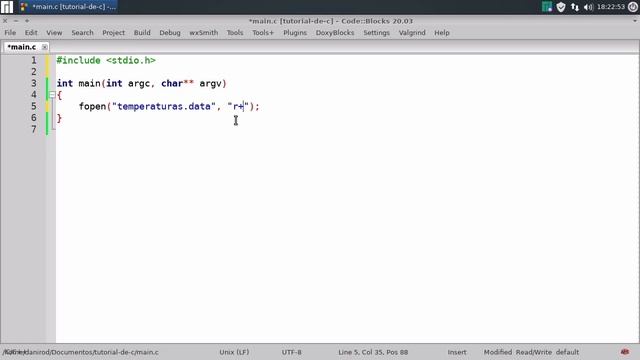640x360 pixels.
Task: Open the Tools menu
Action: [x=235, y=33]
